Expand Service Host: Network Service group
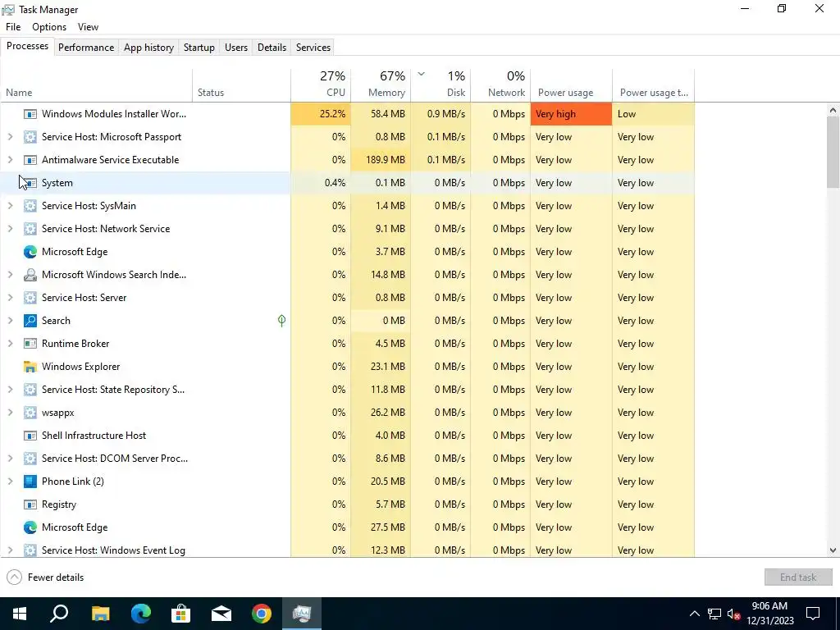This screenshot has width=840, height=630. click(10, 229)
